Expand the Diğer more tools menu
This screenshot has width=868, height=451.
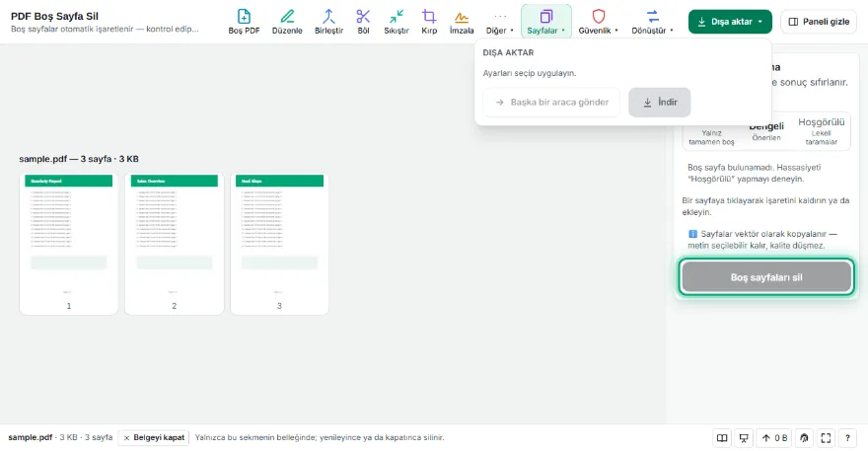[500, 22]
